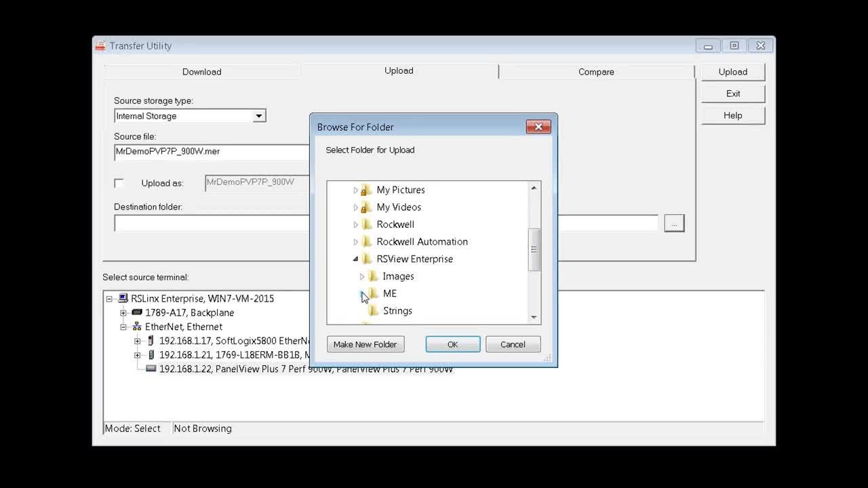Select the My Pictures folder label

(401, 190)
